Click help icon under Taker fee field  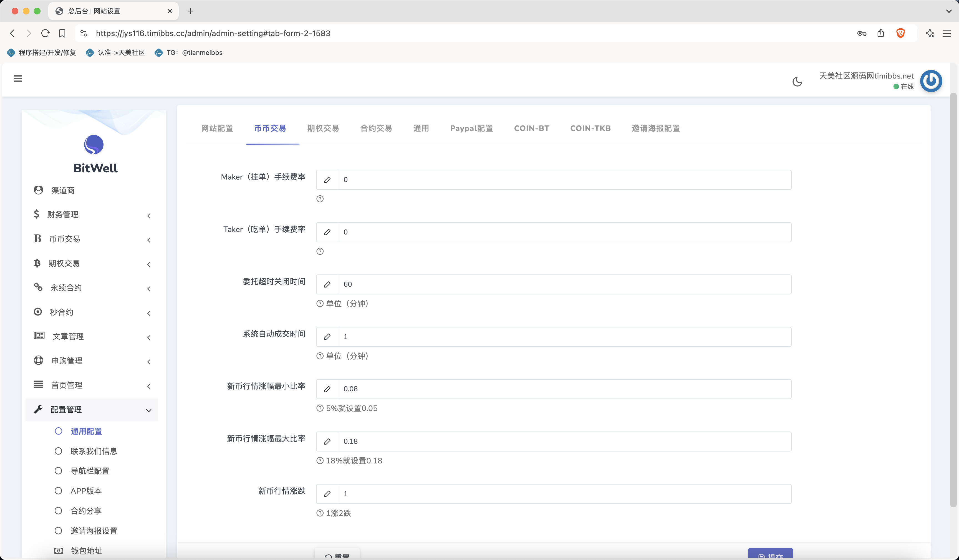(320, 251)
